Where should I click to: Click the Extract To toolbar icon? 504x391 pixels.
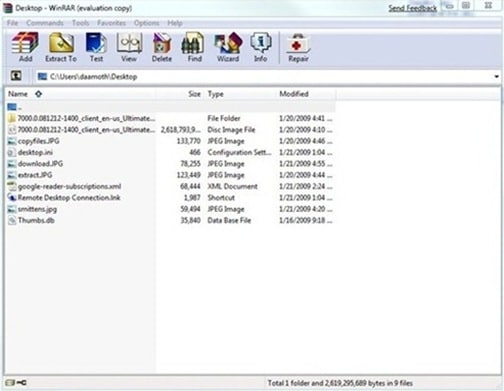coord(61,43)
